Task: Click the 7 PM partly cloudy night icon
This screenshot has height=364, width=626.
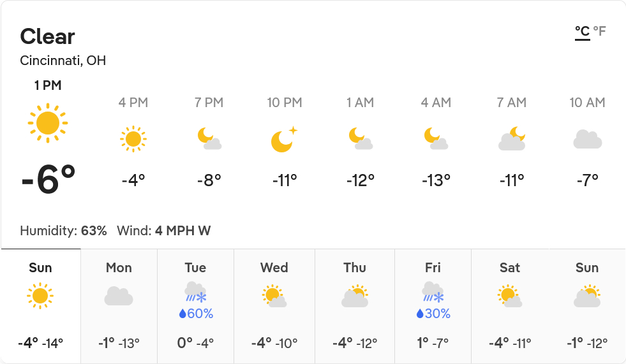Action: click(209, 138)
